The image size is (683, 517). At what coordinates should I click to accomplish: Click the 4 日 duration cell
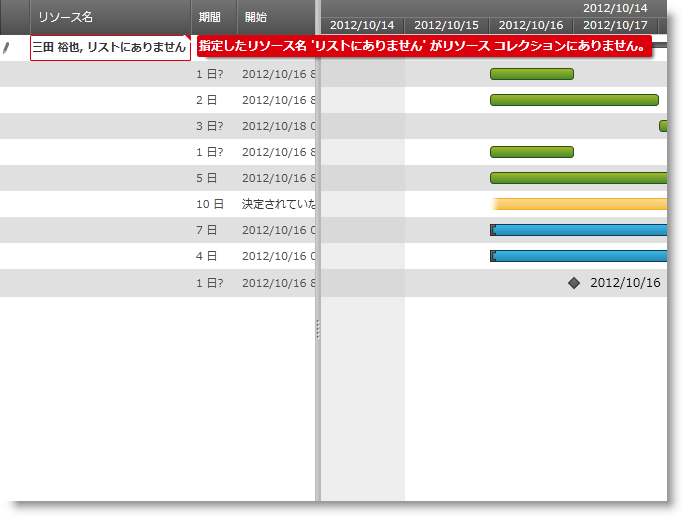click(x=214, y=256)
